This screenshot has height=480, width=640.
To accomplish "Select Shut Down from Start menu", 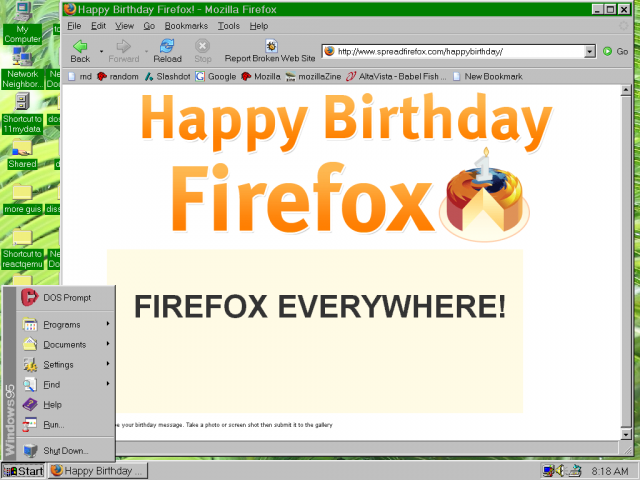I will [x=66, y=451].
